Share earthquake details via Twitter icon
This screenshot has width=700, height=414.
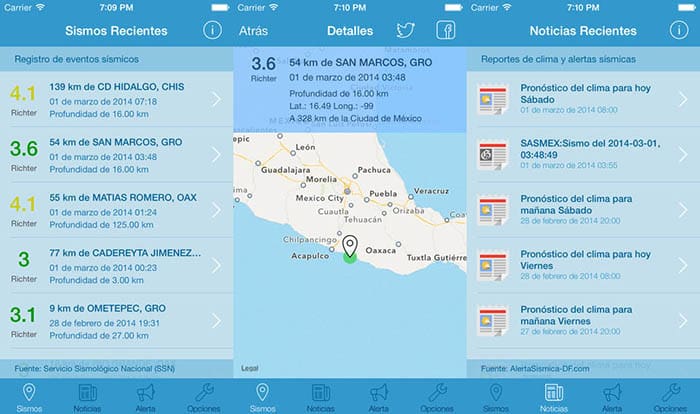tap(405, 30)
